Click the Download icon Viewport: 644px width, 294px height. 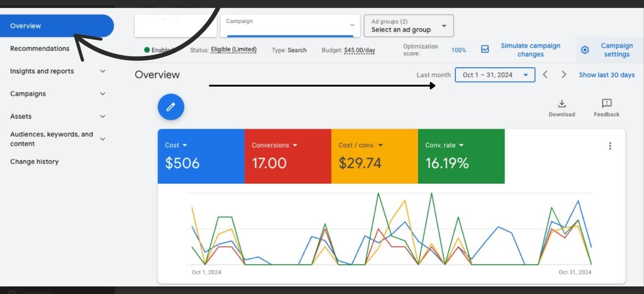561,103
